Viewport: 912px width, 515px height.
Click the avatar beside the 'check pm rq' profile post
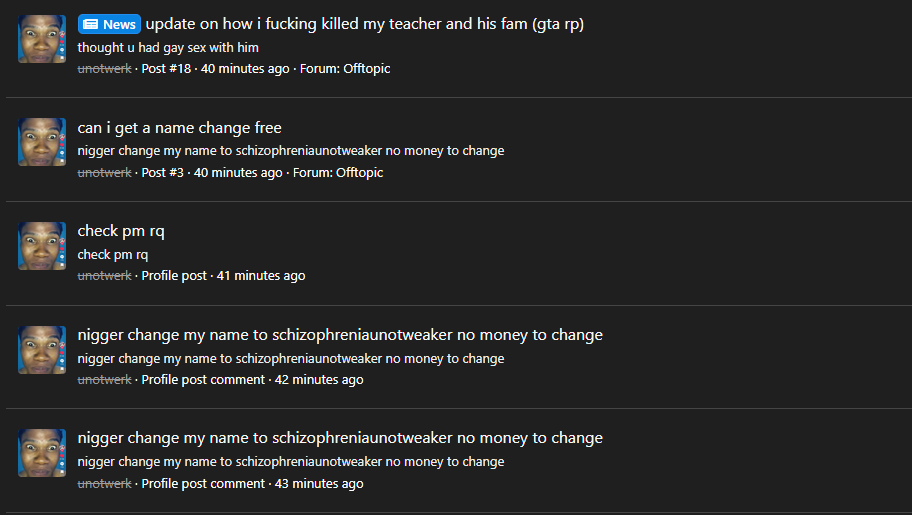pyautogui.click(x=42, y=246)
